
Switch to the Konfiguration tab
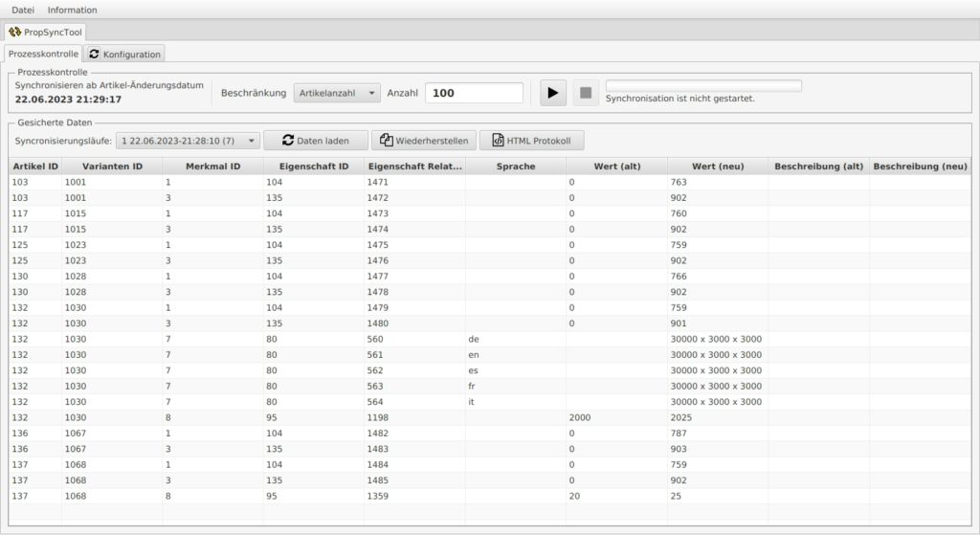(x=124, y=54)
